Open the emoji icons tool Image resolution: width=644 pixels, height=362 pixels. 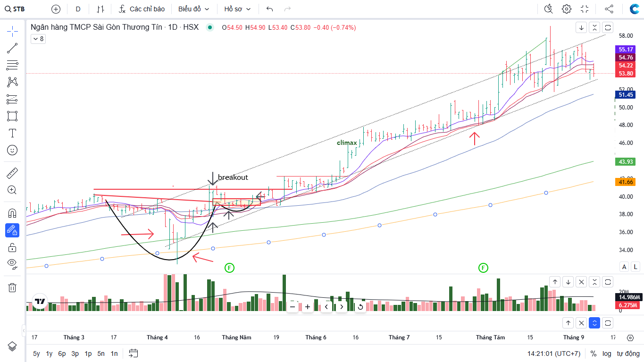point(12,150)
